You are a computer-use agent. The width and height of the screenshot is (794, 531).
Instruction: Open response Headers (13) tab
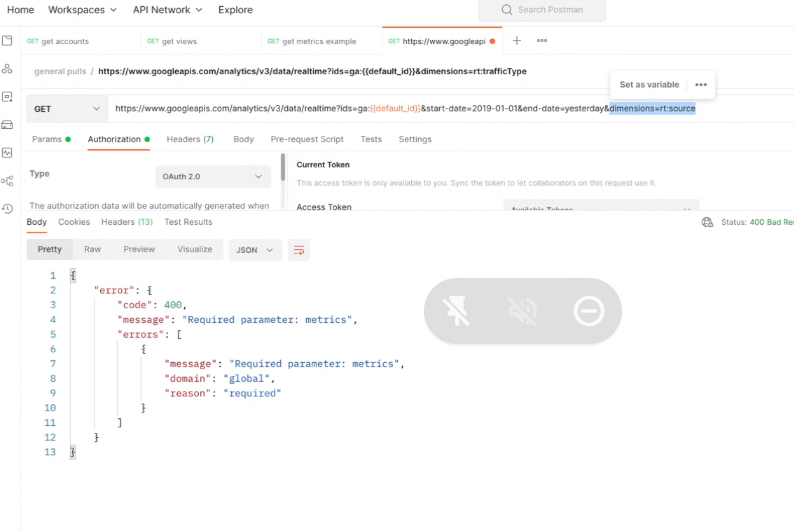pos(127,222)
